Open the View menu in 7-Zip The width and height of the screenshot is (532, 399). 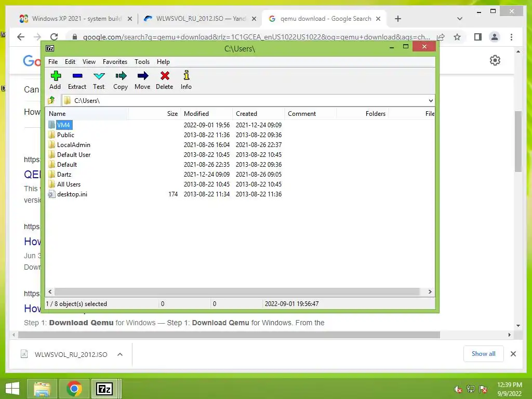89,62
